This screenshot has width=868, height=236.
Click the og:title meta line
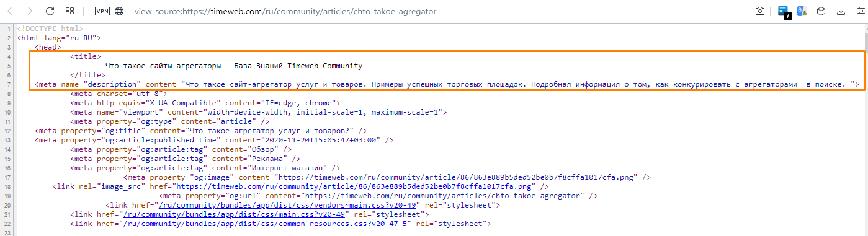(x=201, y=130)
